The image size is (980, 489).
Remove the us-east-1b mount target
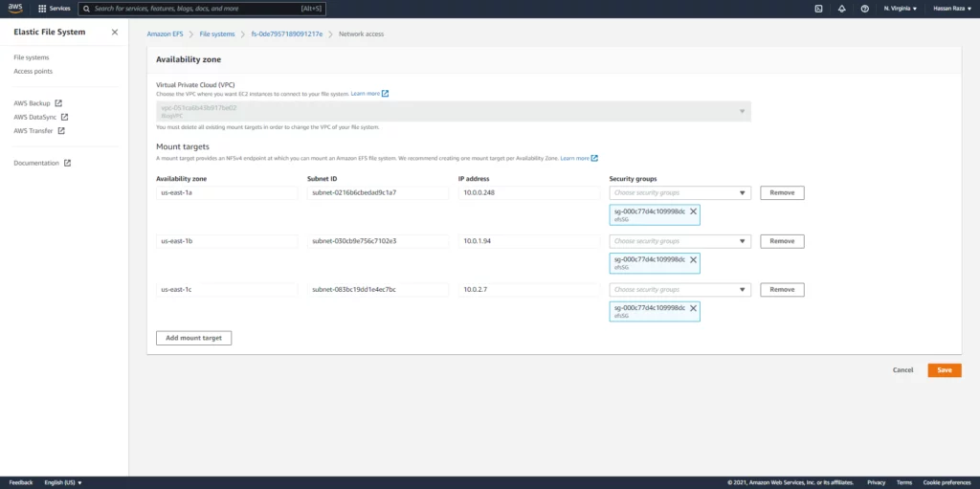pyautogui.click(x=782, y=241)
